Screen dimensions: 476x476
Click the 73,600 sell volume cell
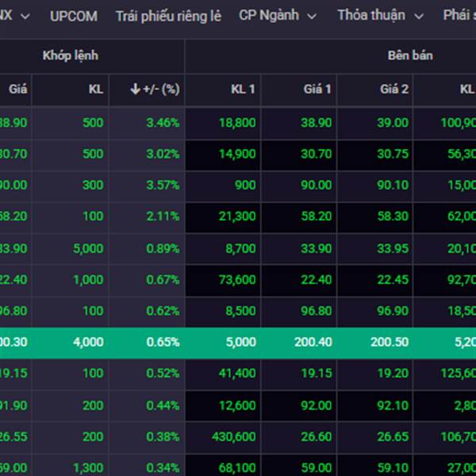point(236,279)
